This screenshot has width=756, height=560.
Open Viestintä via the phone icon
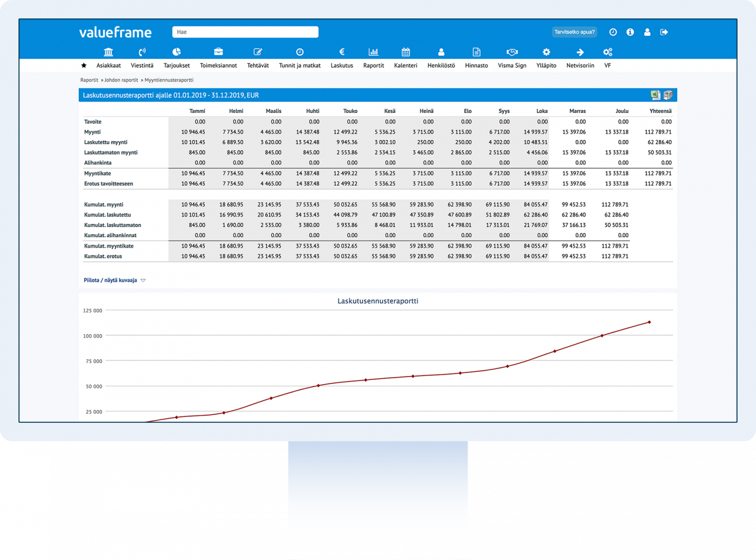point(142,52)
